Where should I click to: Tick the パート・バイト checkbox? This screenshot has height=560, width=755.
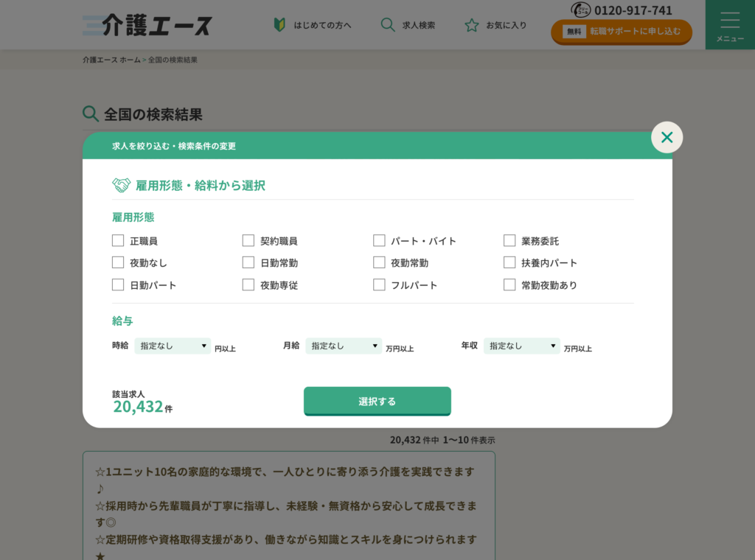[379, 240]
